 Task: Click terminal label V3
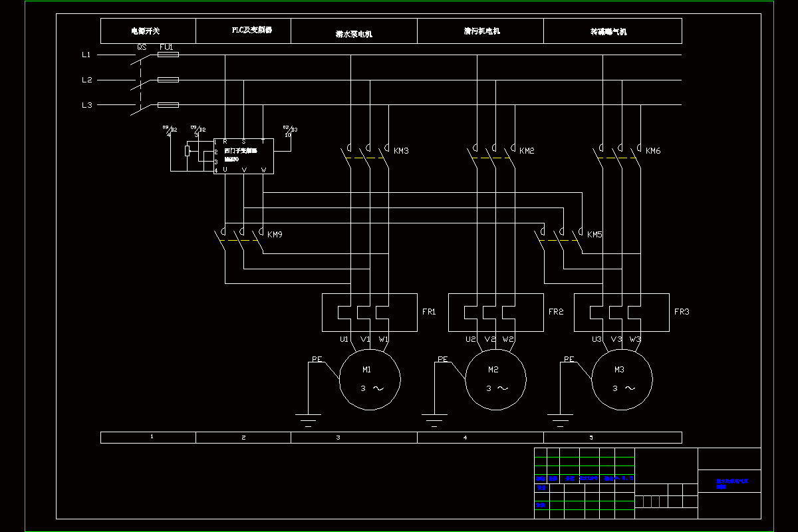click(x=616, y=339)
